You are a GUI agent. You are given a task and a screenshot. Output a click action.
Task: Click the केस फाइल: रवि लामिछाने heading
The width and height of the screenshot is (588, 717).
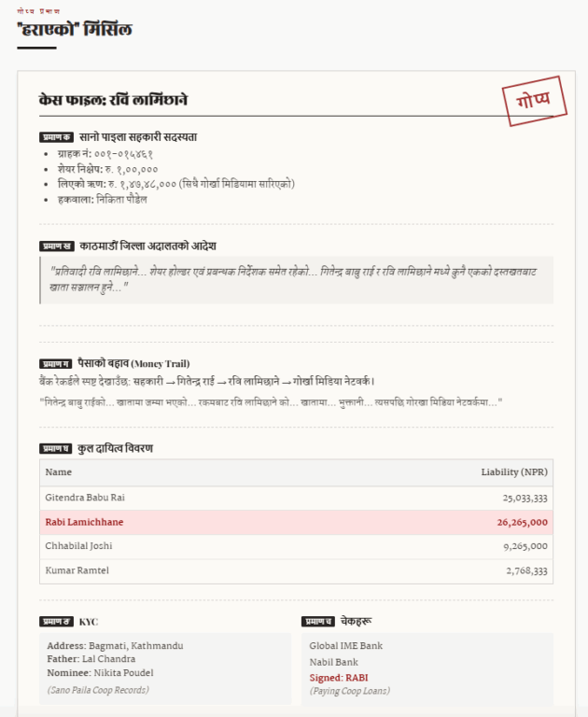click(x=114, y=100)
